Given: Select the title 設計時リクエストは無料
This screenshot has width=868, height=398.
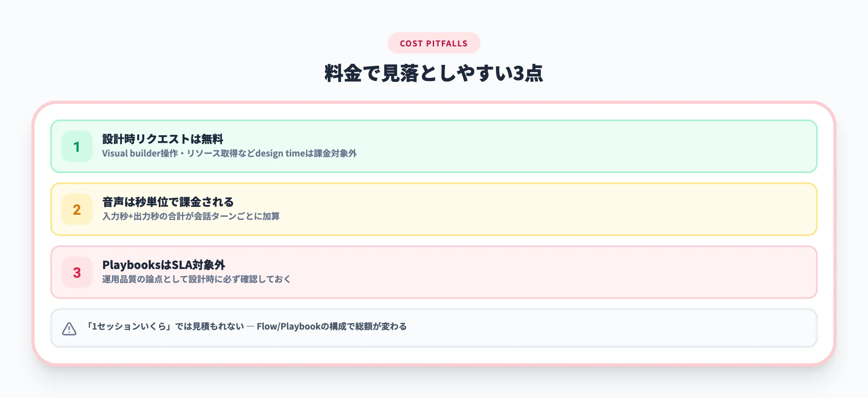Looking at the screenshot, I should click(x=162, y=139).
